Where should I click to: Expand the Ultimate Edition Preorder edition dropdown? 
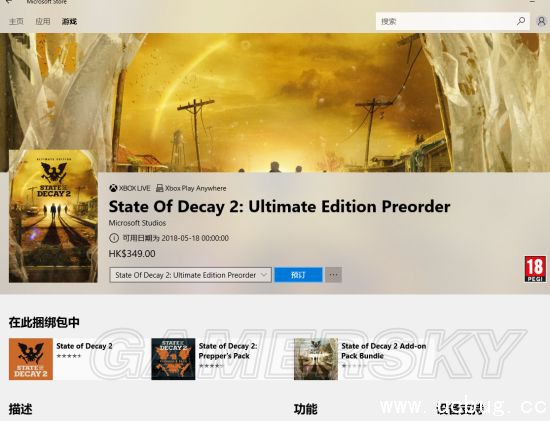coord(190,275)
